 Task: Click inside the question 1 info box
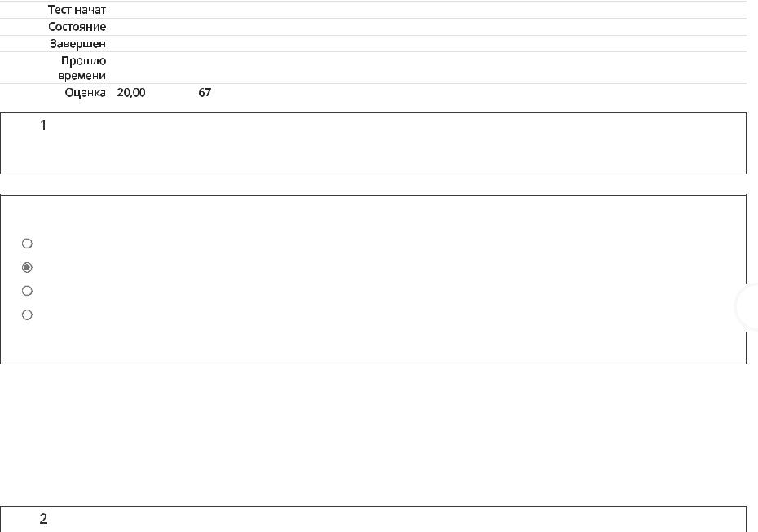373,143
